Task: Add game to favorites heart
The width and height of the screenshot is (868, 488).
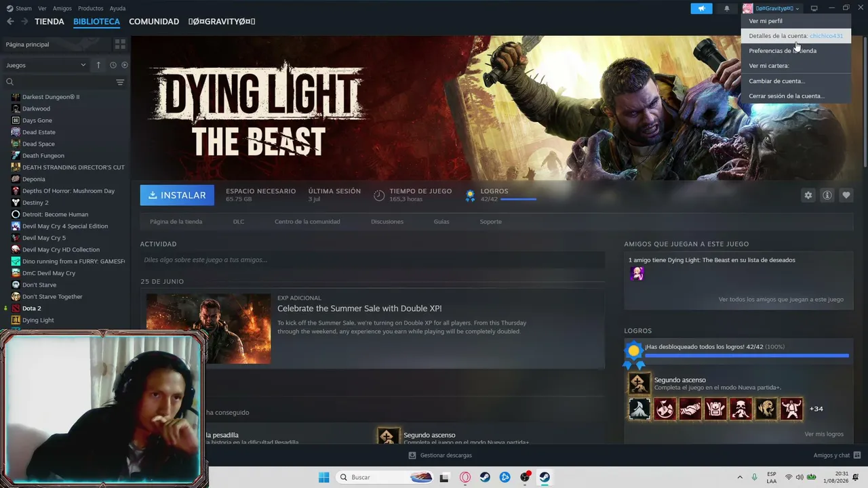Action: coord(846,195)
